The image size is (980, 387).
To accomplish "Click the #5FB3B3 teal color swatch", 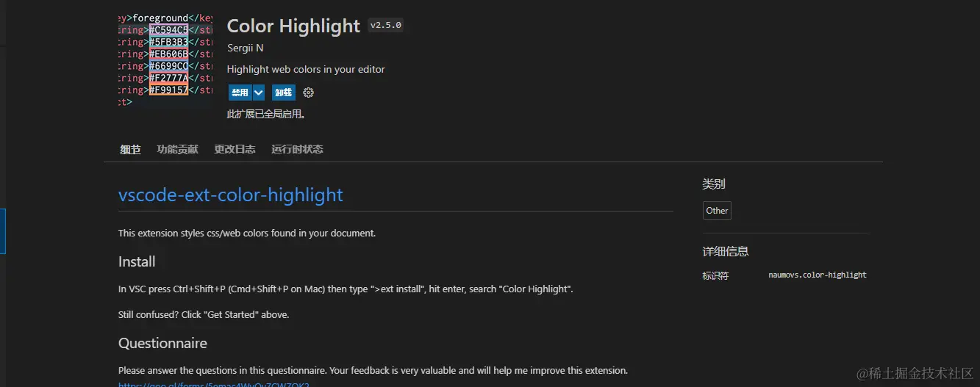I will pos(168,42).
